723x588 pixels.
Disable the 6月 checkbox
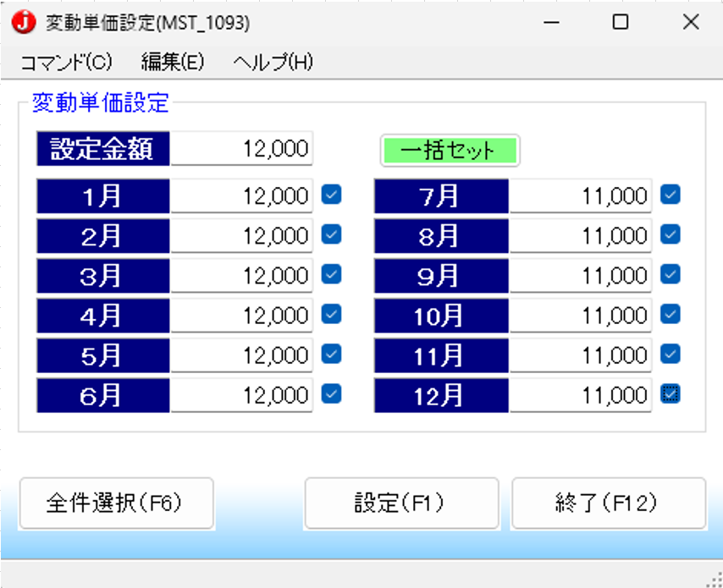pyautogui.click(x=331, y=394)
